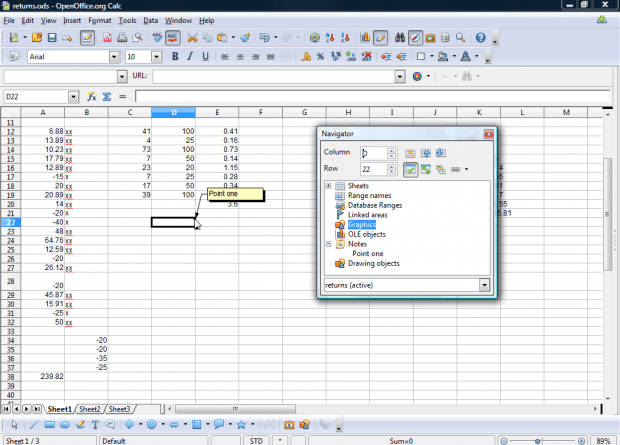The image size is (620, 445).
Task: Click the Format Paintbrush icon
Action: pyautogui.click(x=245, y=38)
